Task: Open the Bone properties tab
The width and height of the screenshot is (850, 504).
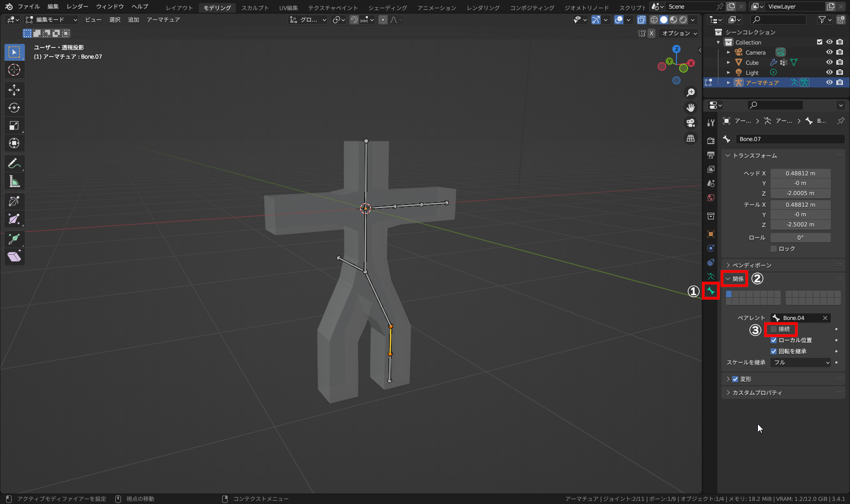Action: (x=711, y=291)
